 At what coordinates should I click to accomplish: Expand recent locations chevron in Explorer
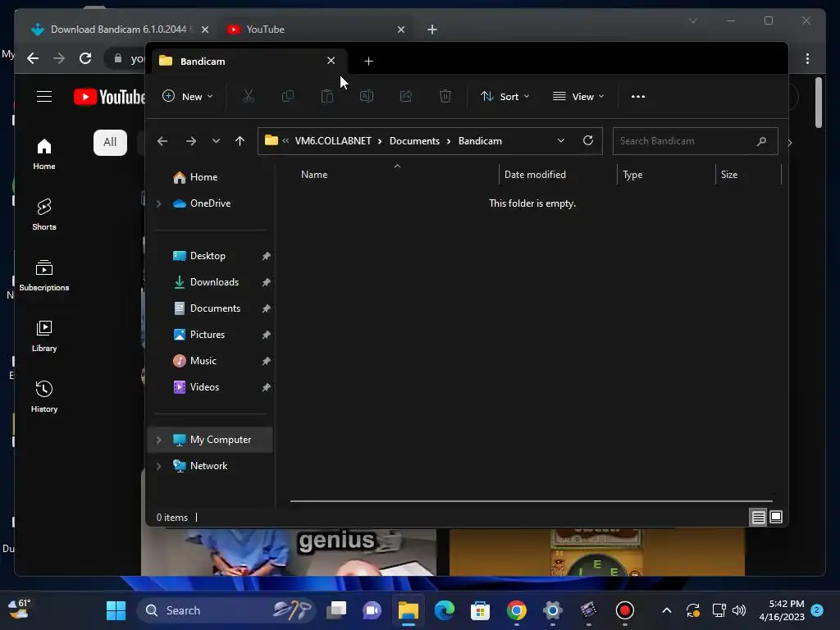point(216,141)
